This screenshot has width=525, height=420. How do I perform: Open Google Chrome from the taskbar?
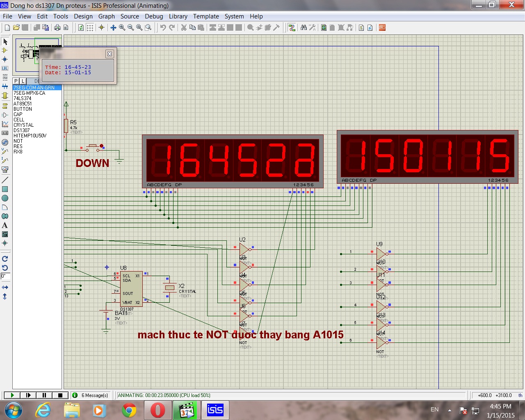click(x=129, y=410)
